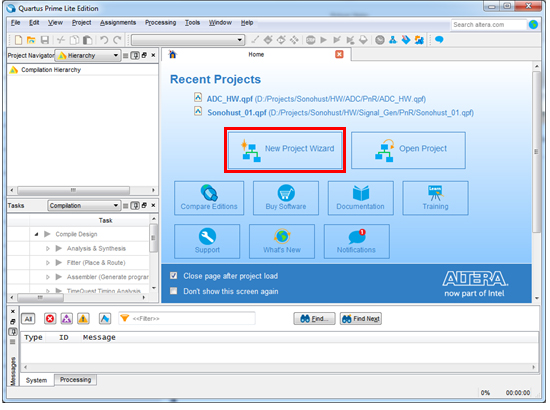Viewport: 550px width, 410px height.
Task: Open the Compare Editions tile
Action: [x=209, y=198]
